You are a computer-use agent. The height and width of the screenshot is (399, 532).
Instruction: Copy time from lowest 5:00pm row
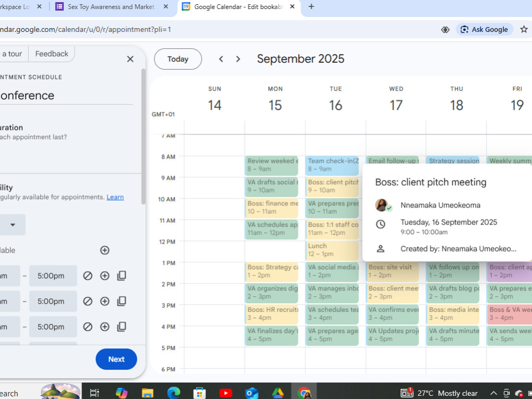pos(121,327)
